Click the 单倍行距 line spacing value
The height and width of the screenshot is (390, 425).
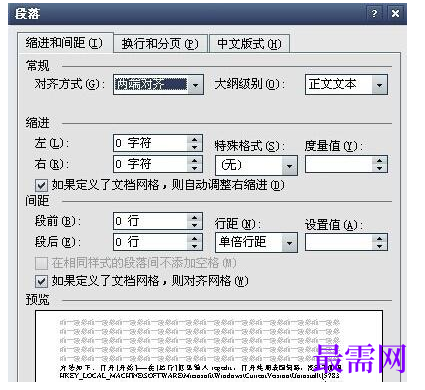pyautogui.click(x=249, y=243)
